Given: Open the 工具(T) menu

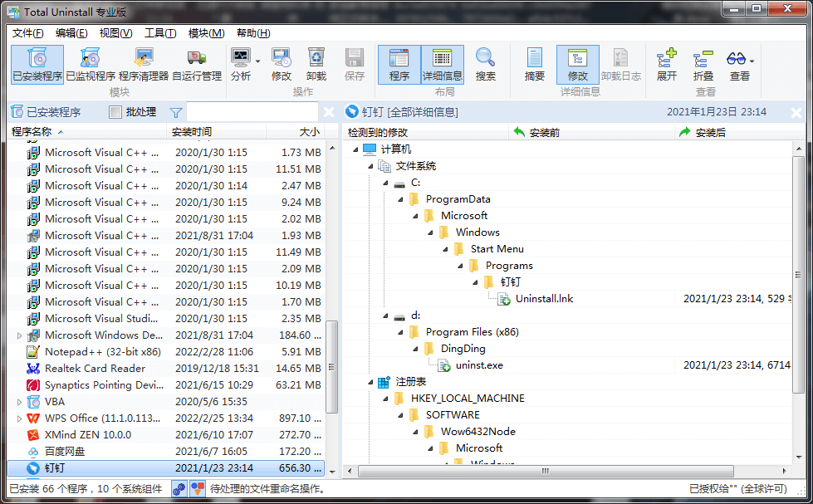Looking at the screenshot, I should click(160, 33).
